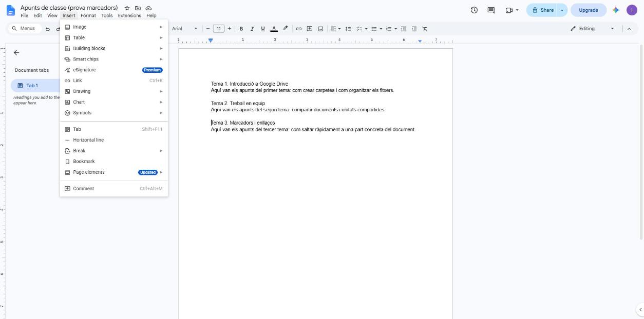
Task: Open the File menu
Action: 24,15
